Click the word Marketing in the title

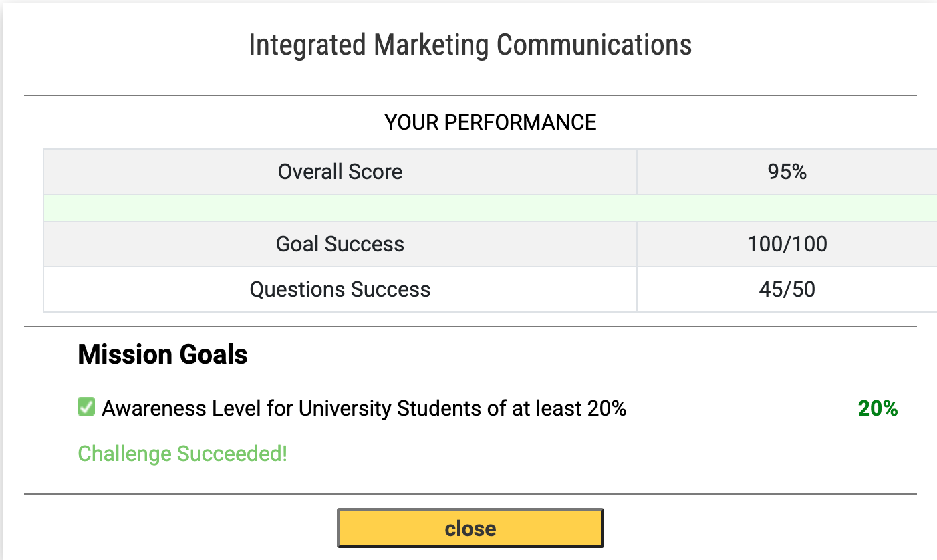[431, 45]
